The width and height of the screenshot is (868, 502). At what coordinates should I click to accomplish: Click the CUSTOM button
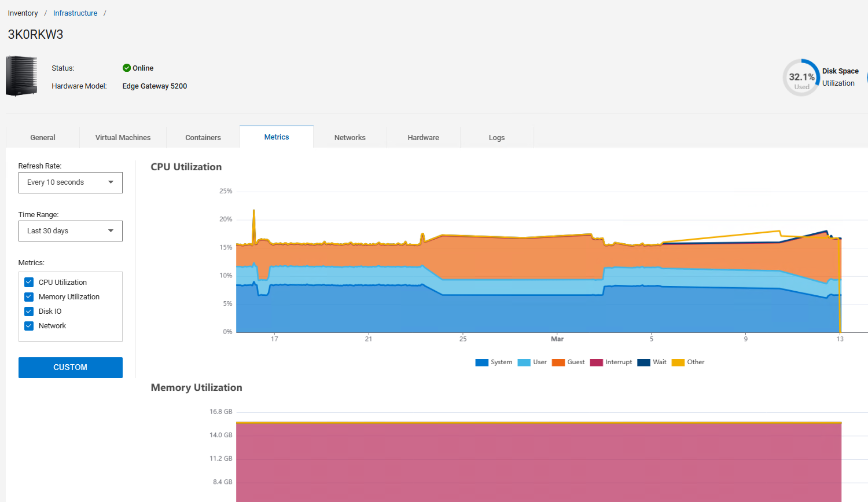click(70, 367)
